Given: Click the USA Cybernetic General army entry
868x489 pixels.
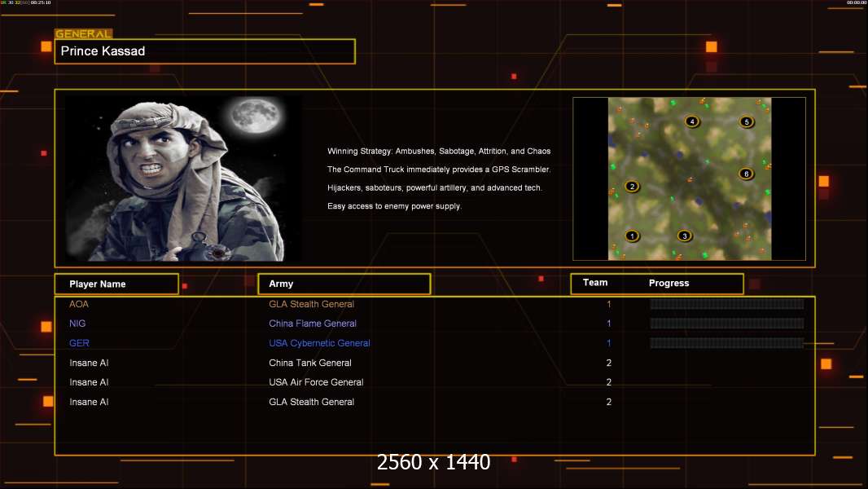Looking at the screenshot, I should 319,343.
